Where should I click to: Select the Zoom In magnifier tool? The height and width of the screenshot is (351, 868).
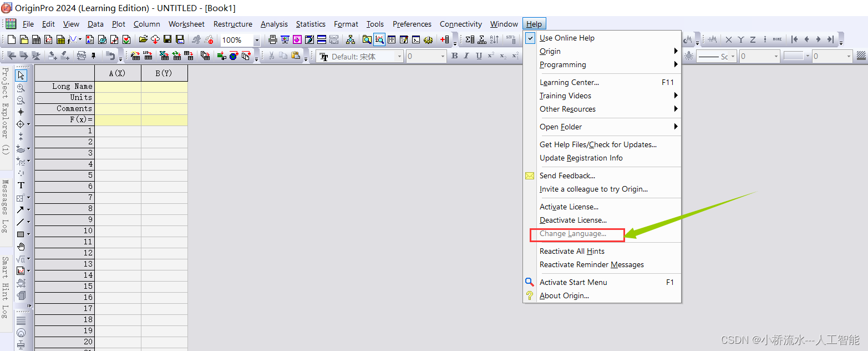pos(21,88)
